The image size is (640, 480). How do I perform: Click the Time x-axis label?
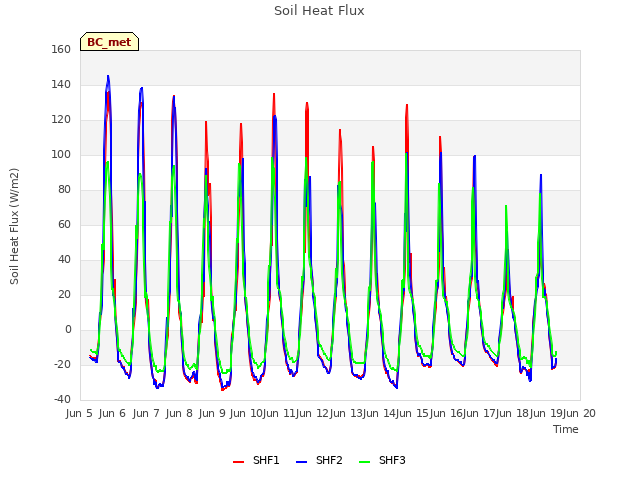pos(566,429)
